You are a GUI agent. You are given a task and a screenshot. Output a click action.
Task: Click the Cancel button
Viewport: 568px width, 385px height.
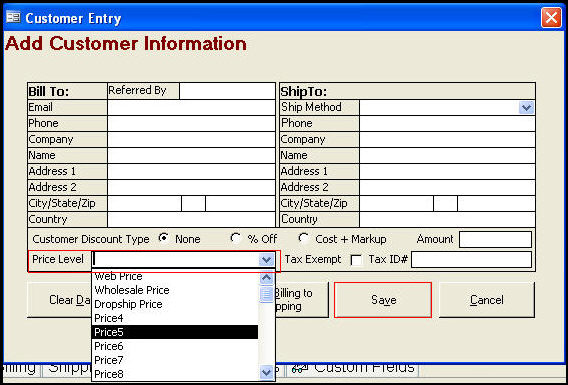coord(486,300)
